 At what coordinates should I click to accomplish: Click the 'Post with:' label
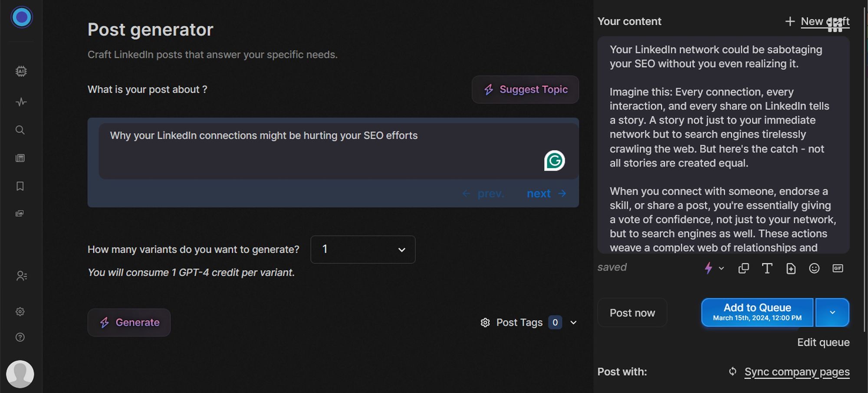(622, 372)
